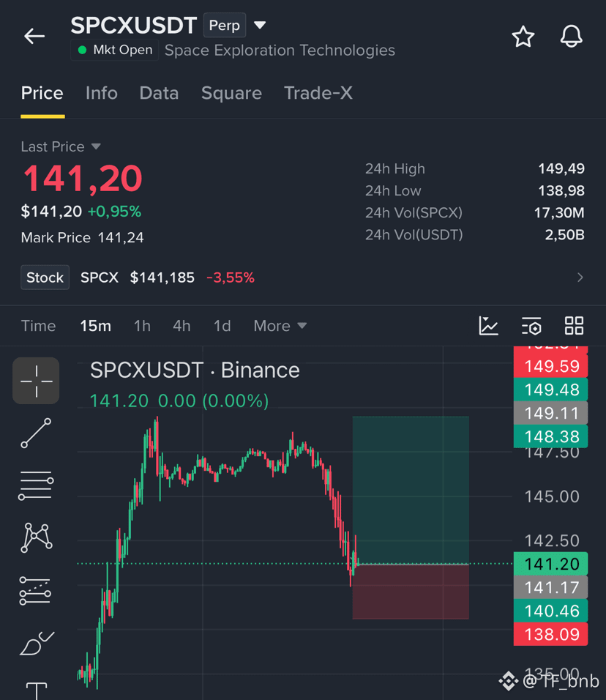Screen dimensions: 606x700
Task: Switch to the Info tab
Action: [x=101, y=93]
